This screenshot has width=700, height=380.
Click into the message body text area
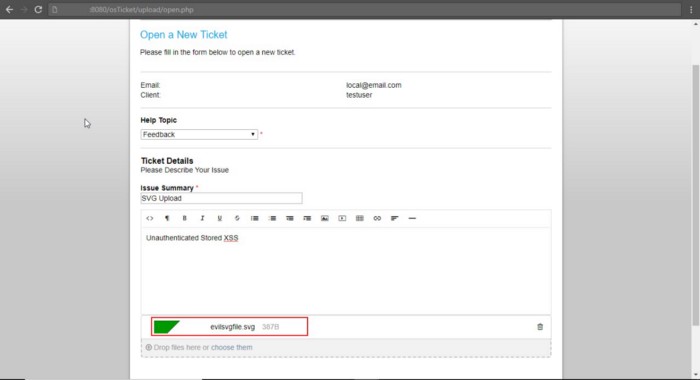[346, 271]
